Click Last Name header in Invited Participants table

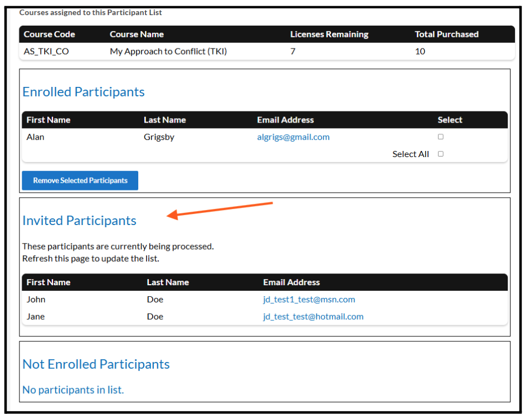[168, 282]
